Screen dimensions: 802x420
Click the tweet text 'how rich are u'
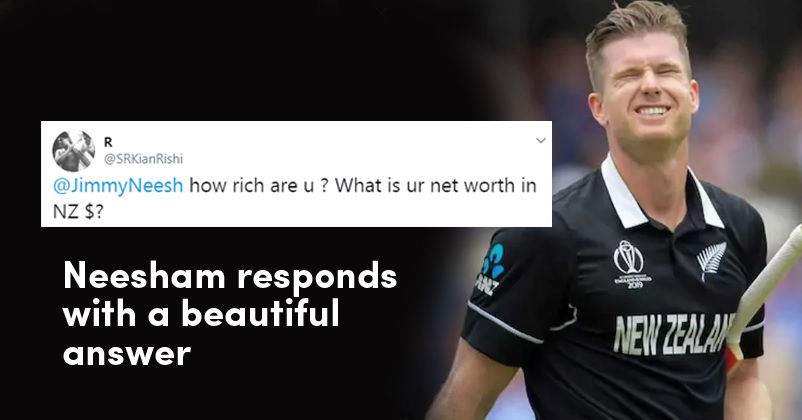251,185
